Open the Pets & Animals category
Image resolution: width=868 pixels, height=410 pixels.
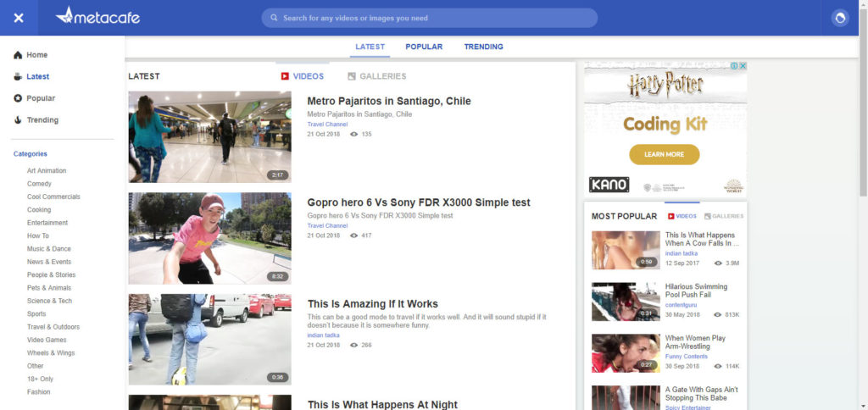pyautogui.click(x=49, y=288)
